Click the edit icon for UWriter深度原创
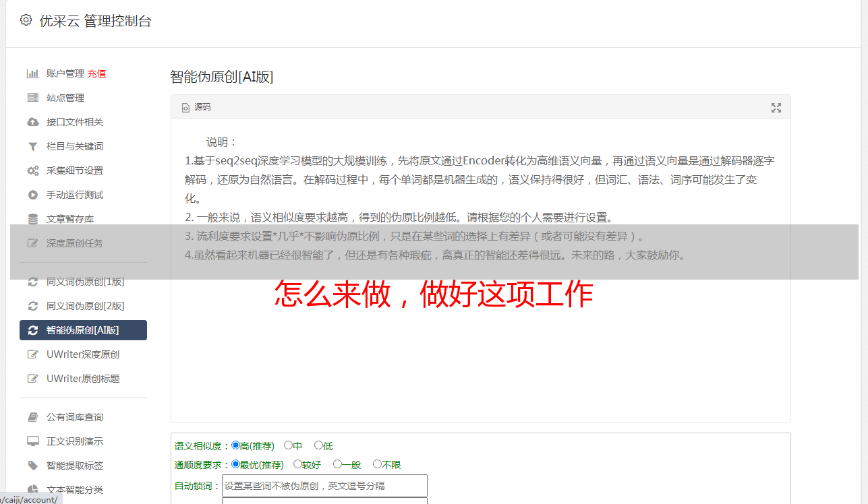This screenshot has width=868, height=504. 32,354
